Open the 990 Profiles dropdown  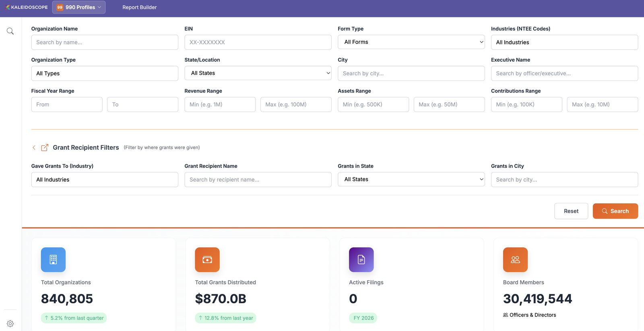(79, 7)
